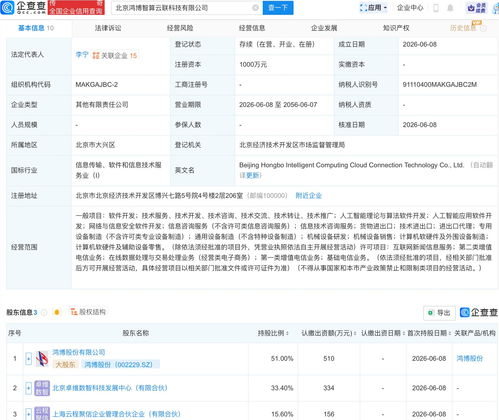Open 关联企业 15 link
499x420 pixels.
coord(119,55)
